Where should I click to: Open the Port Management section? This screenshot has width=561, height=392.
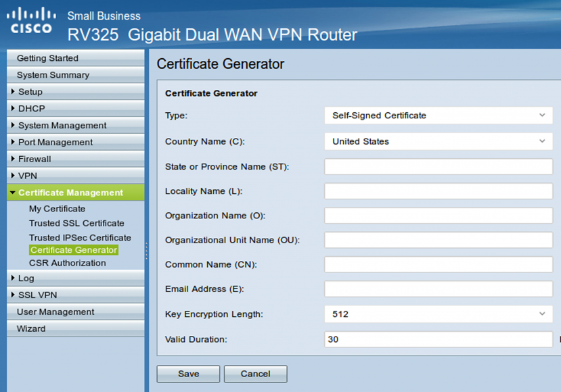[x=76, y=142]
